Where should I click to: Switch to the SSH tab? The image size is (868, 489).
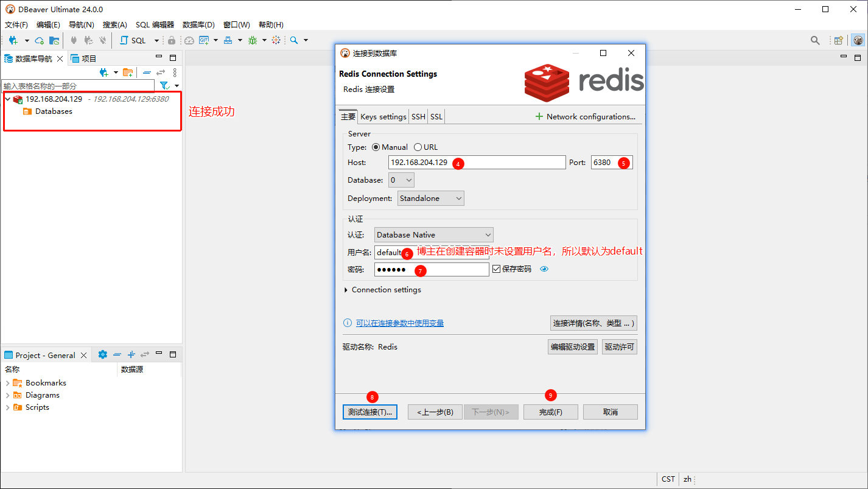coord(418,117)
